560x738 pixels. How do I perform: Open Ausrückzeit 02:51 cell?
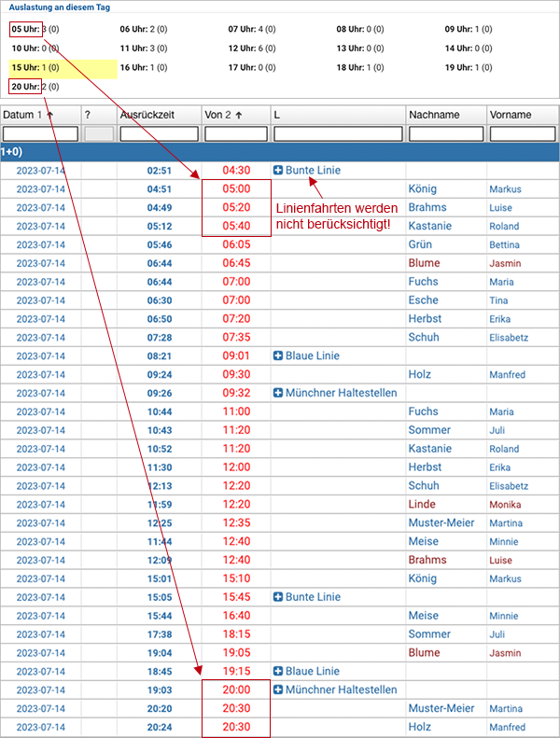(160, 171)
